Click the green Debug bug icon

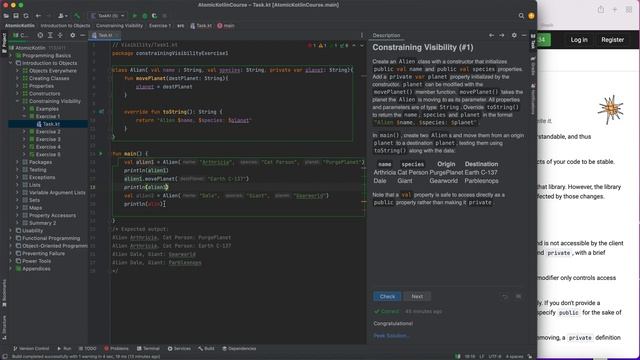[x=144, y=16]
